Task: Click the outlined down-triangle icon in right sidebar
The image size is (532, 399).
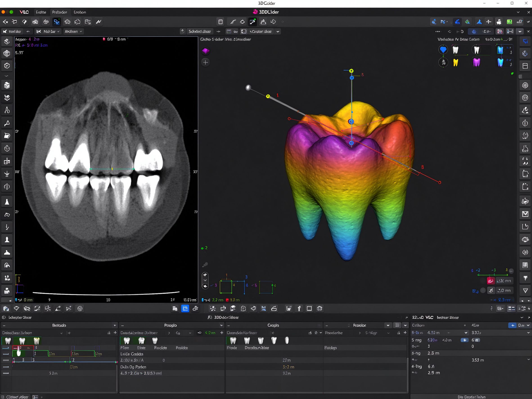Action: tap(525, 291)
